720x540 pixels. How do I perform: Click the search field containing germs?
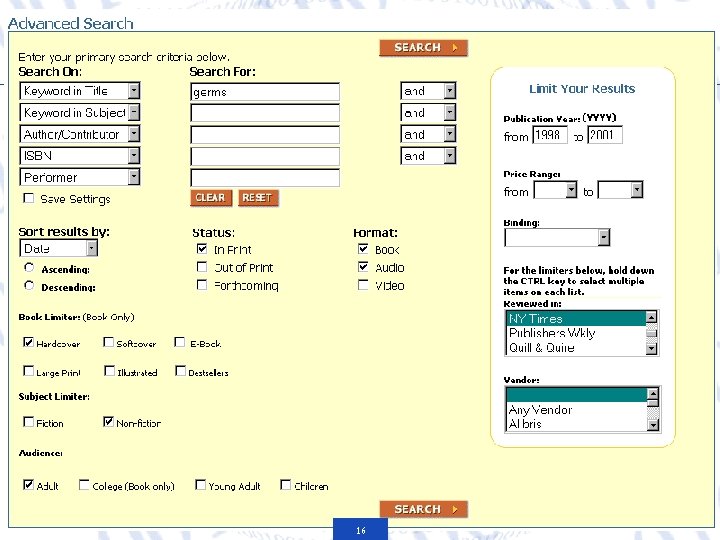click(265, 92)
